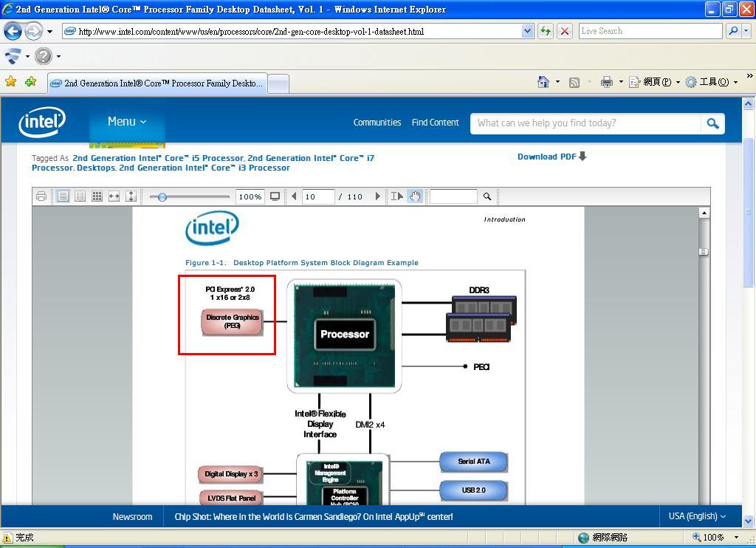This screenshot has width=756, height=548.
Task: Click the page number field showing 10
Action: [318, 196]
